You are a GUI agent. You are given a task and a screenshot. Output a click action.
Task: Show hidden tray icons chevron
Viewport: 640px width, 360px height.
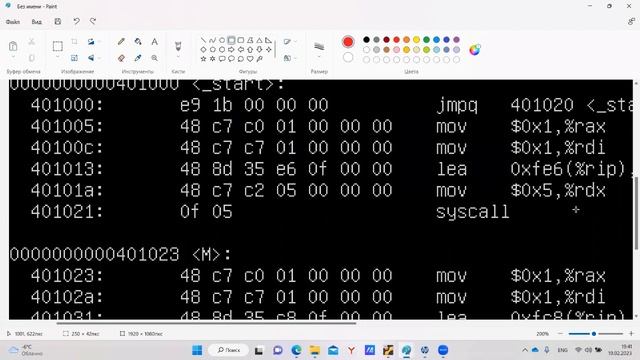pos(525,350)
